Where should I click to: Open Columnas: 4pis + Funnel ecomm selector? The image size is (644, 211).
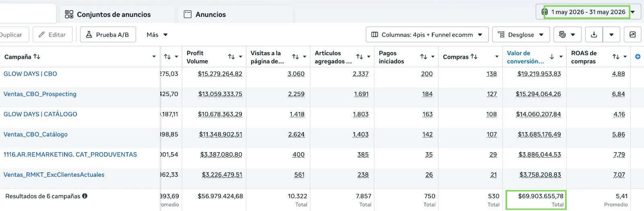(427, 35)
